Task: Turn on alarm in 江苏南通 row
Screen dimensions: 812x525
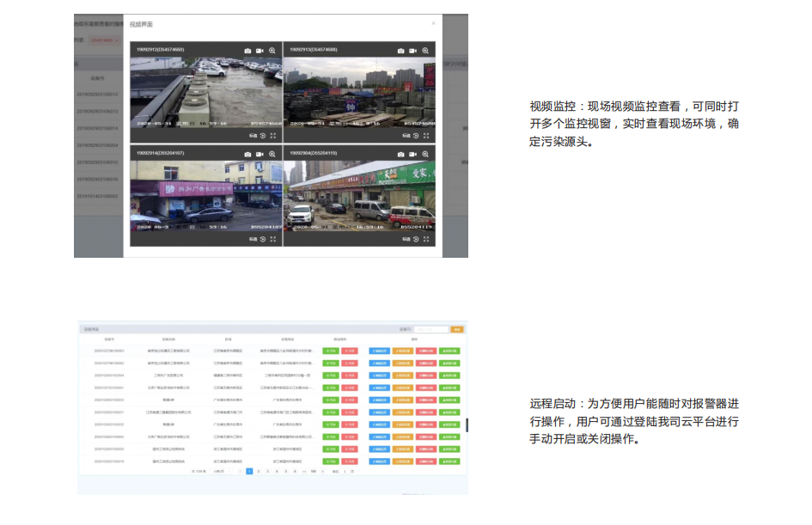Action: [x=331, y=412]
